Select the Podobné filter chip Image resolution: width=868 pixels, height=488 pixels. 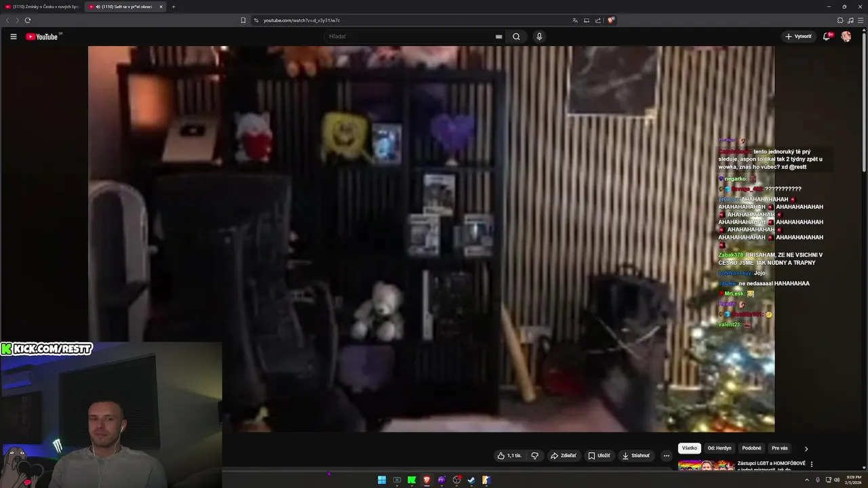pyautogui.click(x=751, y=448)
